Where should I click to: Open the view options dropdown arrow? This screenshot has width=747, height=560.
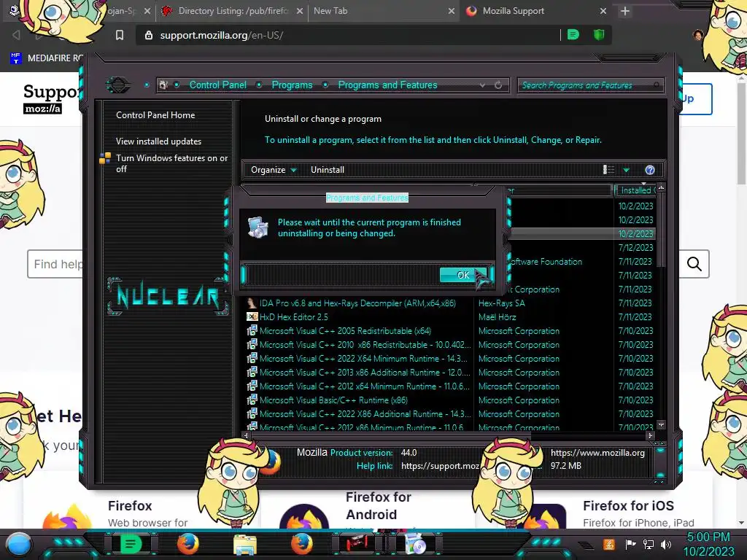[627, 170]
